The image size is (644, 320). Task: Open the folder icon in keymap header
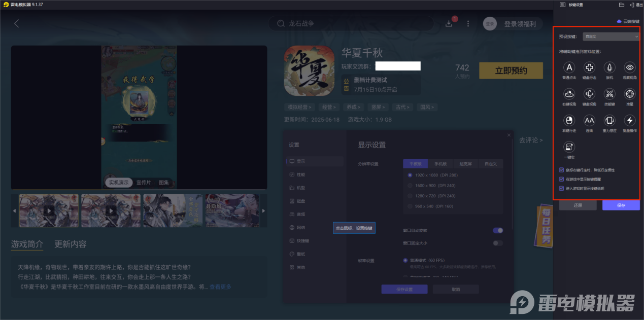pos(622,5)
